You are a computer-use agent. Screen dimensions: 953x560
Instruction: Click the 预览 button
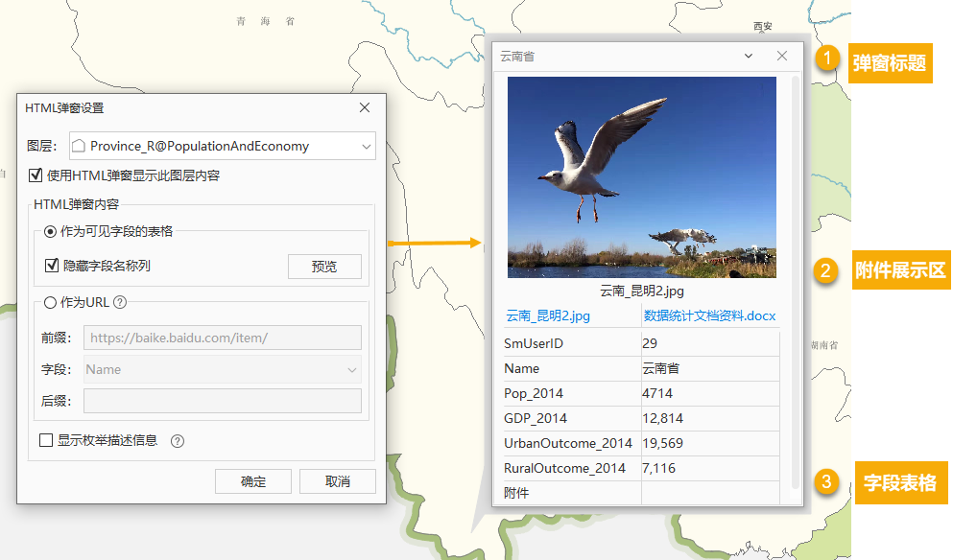pyautogui.click(x=324, y=267)
